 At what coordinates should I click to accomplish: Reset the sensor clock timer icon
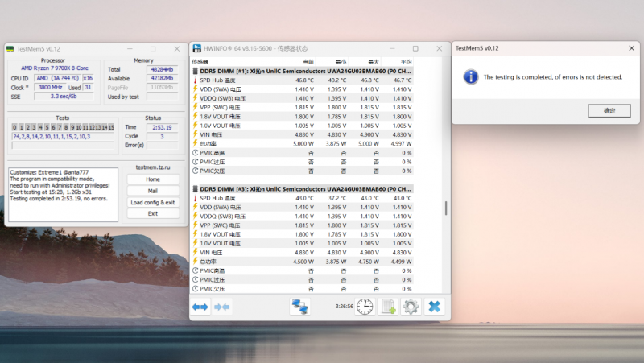point(365,307)
